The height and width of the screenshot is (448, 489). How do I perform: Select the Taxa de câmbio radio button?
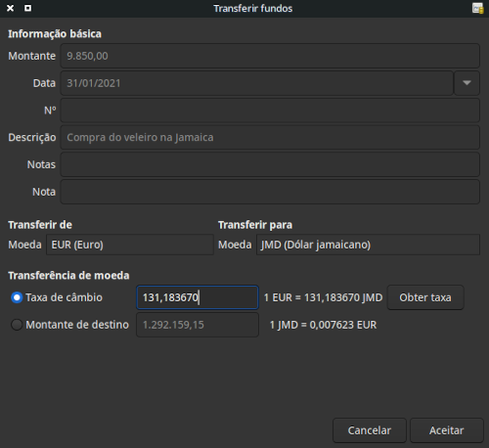click(17, 297)
